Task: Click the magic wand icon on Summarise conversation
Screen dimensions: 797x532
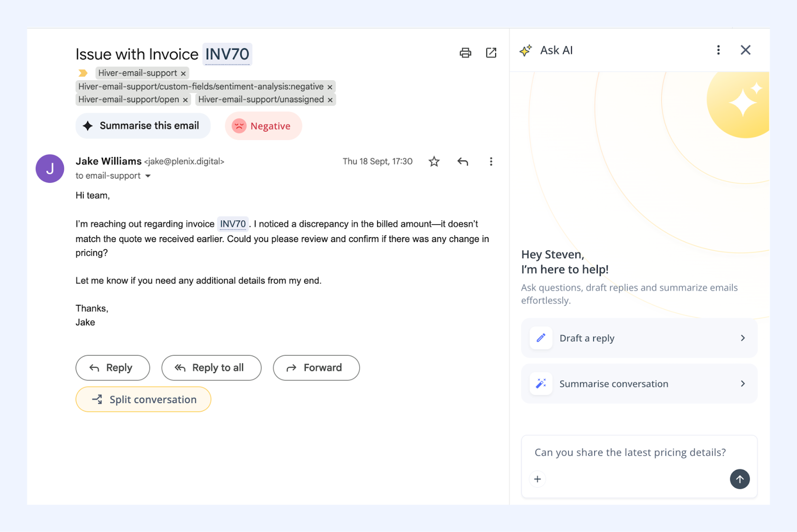Action: coord(541,384)
